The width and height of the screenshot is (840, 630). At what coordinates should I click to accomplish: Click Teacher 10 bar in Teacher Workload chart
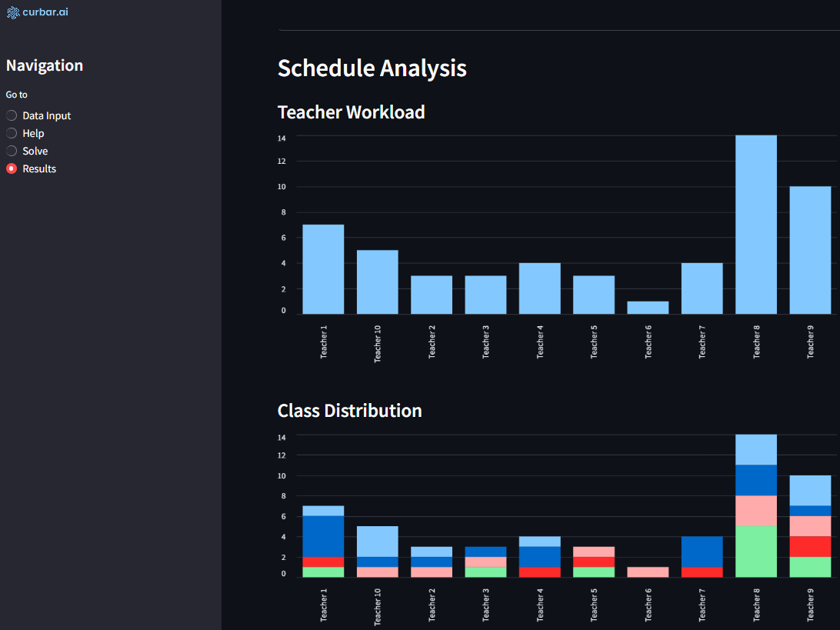[377, 282]
